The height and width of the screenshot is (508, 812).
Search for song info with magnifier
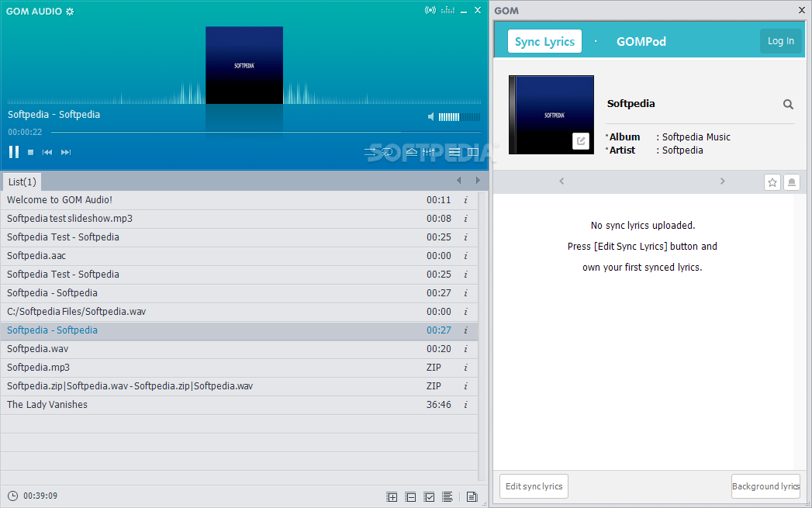click(788, 104)
